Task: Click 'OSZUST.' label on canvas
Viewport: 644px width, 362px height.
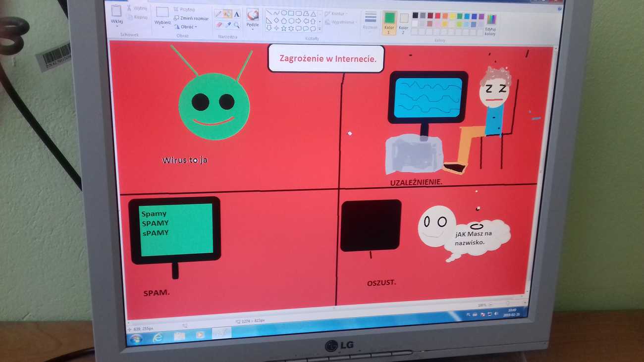Action: (x=381, y=283)
